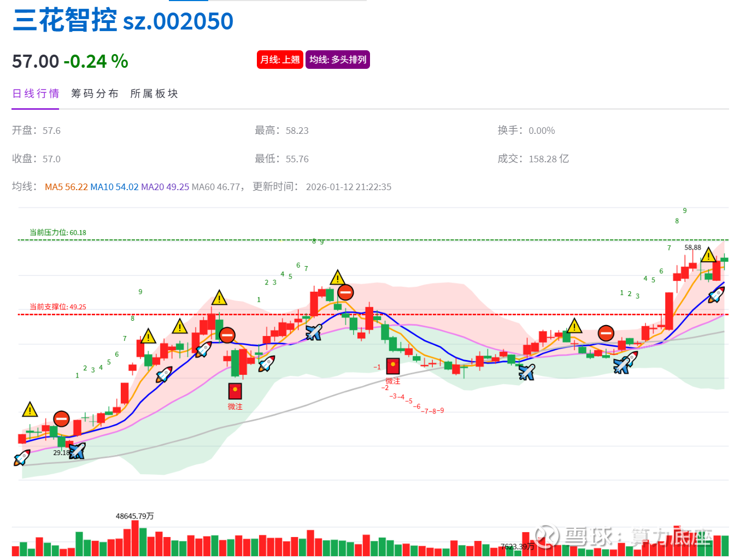
Task: Click the leftmost warning triangle on the chart
Action: 30,409
